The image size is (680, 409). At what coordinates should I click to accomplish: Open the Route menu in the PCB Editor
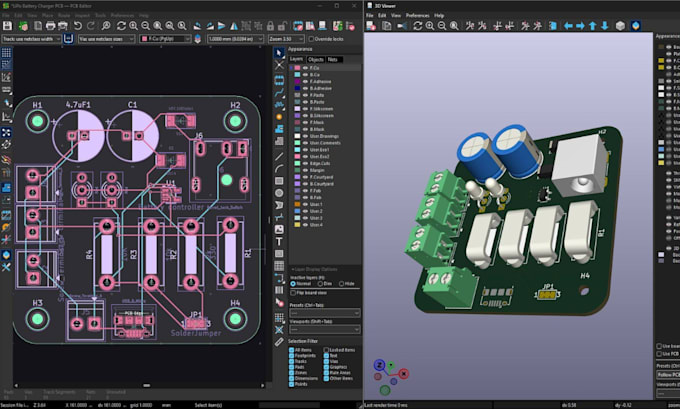(64, 15)
